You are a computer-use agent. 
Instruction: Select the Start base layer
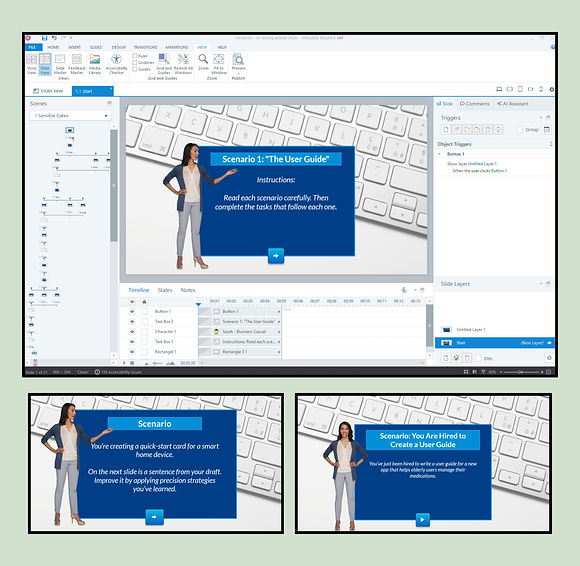point(494,343)
